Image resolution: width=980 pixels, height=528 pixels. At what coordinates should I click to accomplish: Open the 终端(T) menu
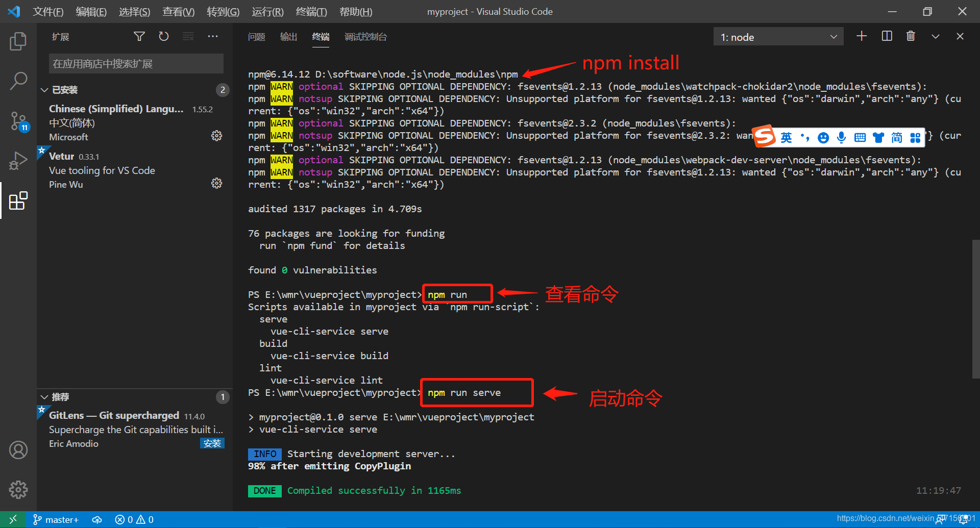click(311, 11)
